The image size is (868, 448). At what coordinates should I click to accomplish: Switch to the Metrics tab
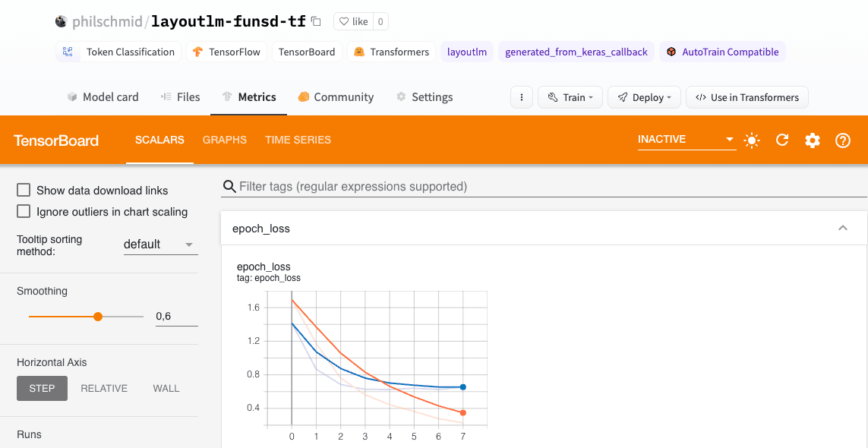(248, 97)
